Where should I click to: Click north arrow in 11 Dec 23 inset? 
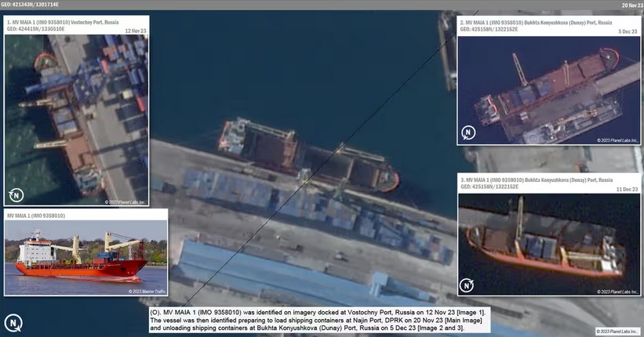468,284
